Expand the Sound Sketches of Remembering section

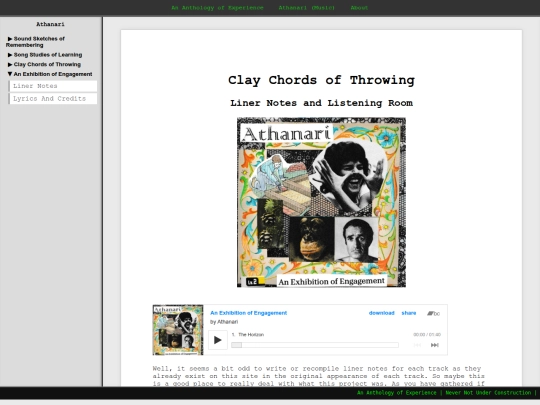(x=35, y=42)
